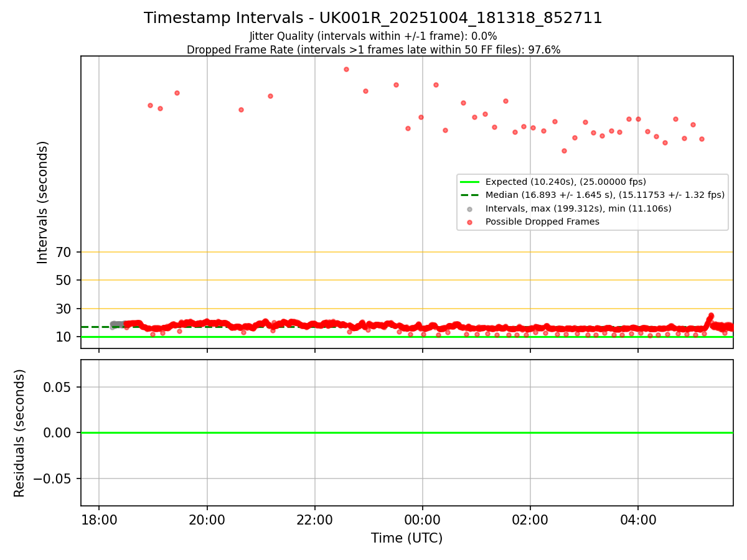This screenshot has width=747, height=560.
Task: Click the red Possible Dropped Frames legend marker
Action: 469,222
